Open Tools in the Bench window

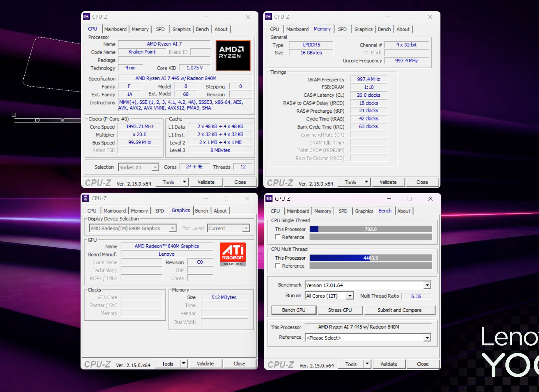click(351, 364)
